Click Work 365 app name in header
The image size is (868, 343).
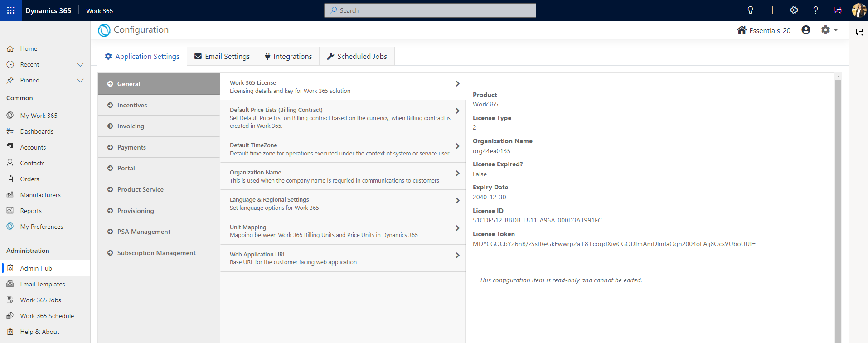tap(99, 11)
